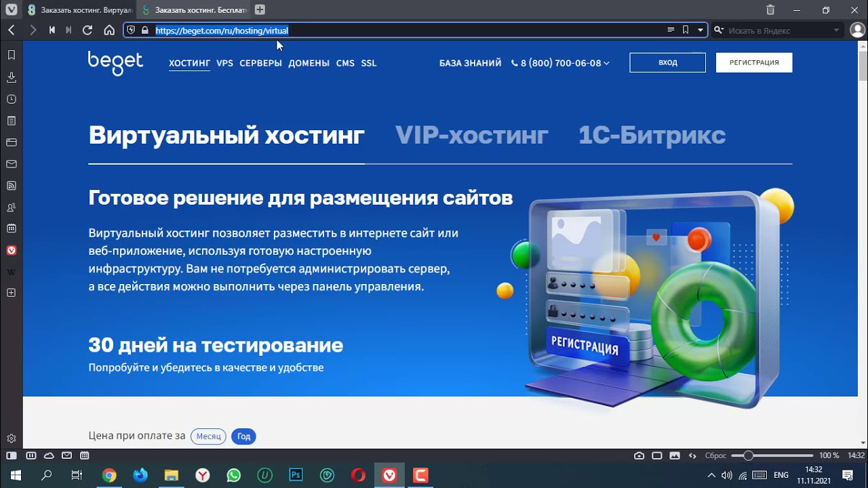Open the tracker blocker shield icon
Image resolution: width=868 pixels, height=488 pixels.
coord(132,30)
